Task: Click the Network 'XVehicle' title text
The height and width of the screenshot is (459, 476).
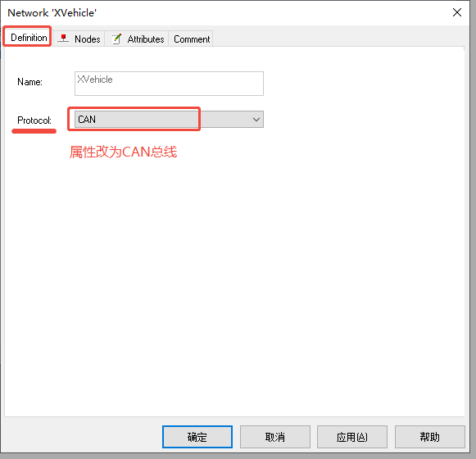Action: (52, 13)
